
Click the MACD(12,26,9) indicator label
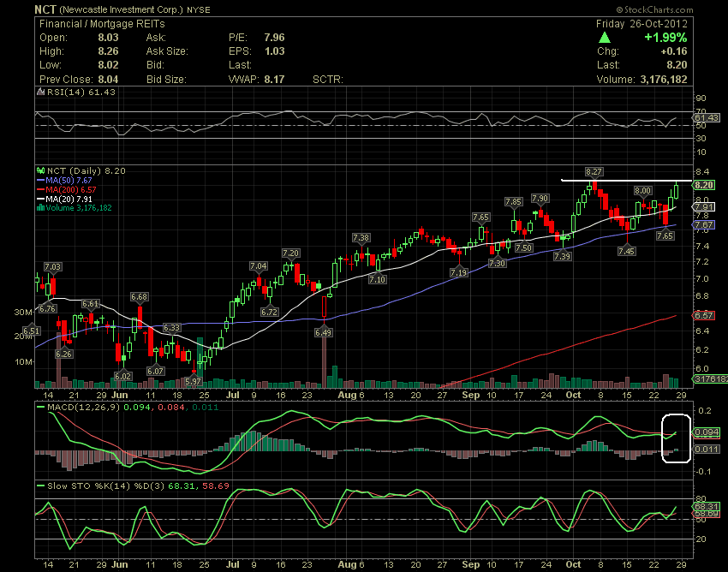click(83, 408)
